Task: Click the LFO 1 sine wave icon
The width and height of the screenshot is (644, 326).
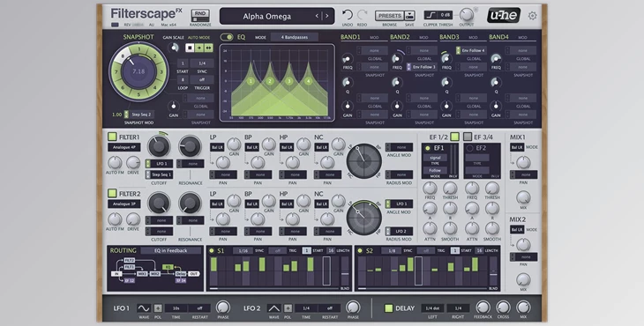Action: [x=144, y=308]
